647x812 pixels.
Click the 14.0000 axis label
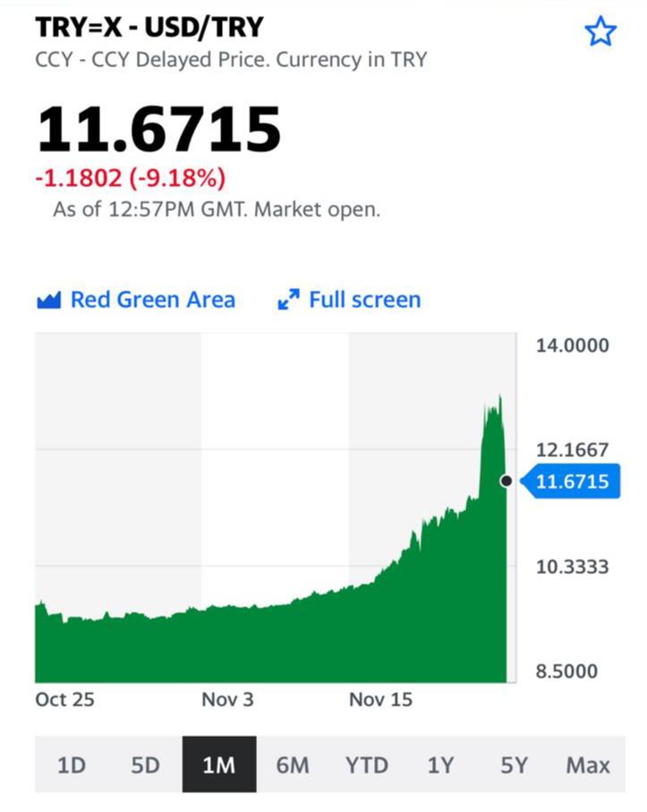[573, 345]
